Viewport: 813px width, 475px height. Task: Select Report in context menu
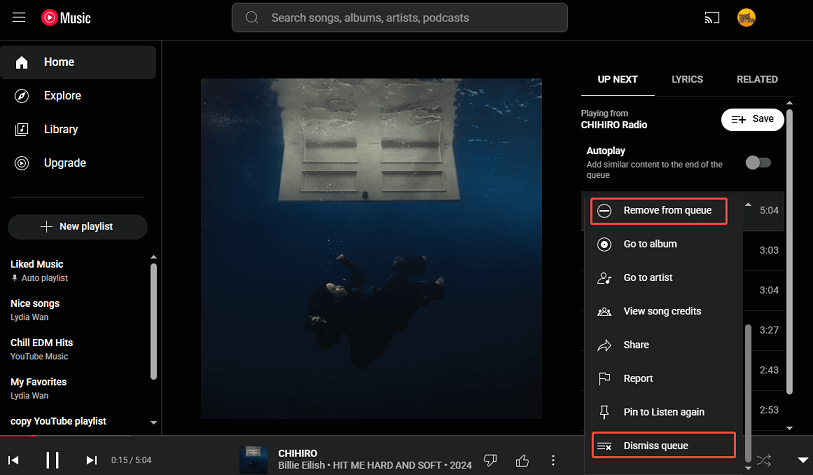point(664,379)
